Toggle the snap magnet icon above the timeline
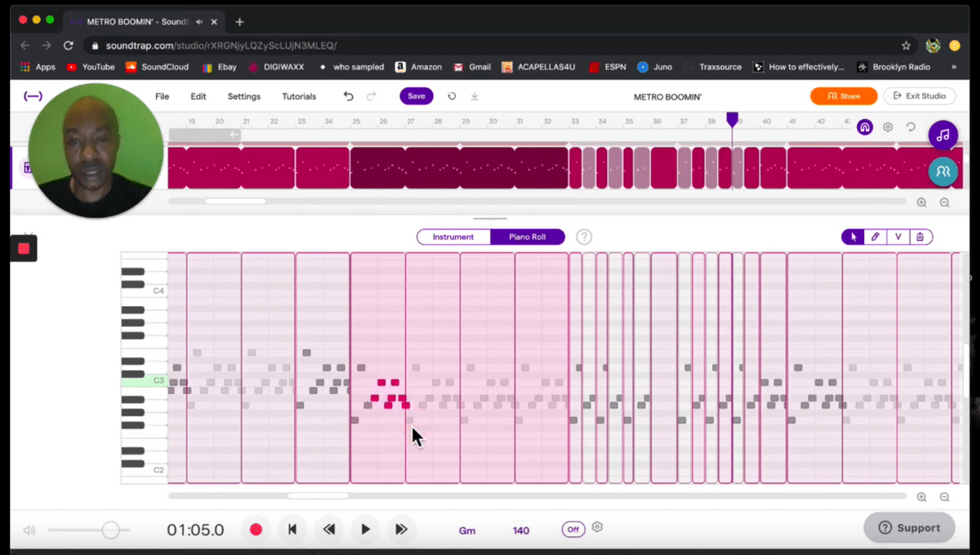The image size is (980, 555). click(x=865, y=127)
